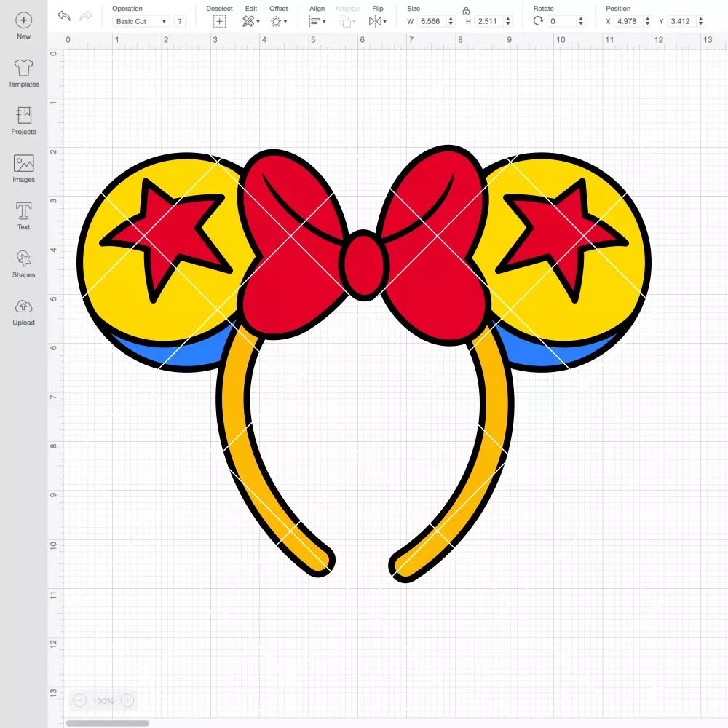Click the Width input field
Image resolution: width=728 pixels, height=728 pixels.
point(431,21)
